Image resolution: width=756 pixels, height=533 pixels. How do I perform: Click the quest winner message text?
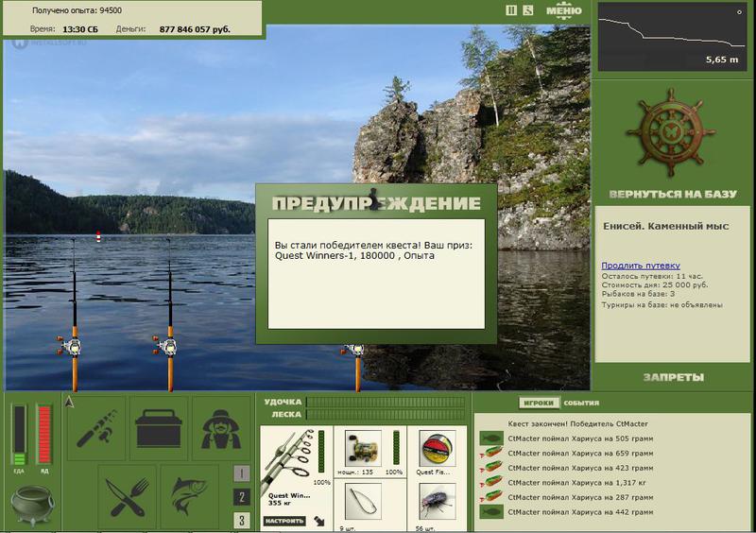coord(374,250)
